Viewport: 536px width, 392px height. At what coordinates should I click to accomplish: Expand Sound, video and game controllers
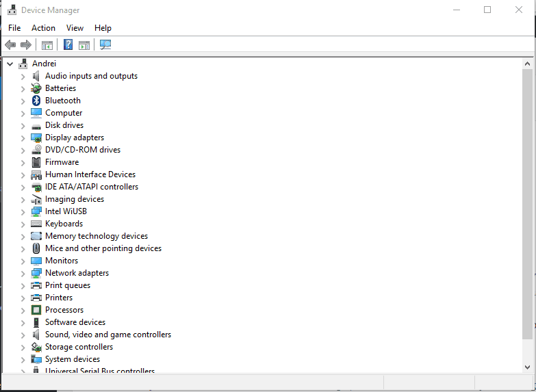tap(23, 335)
